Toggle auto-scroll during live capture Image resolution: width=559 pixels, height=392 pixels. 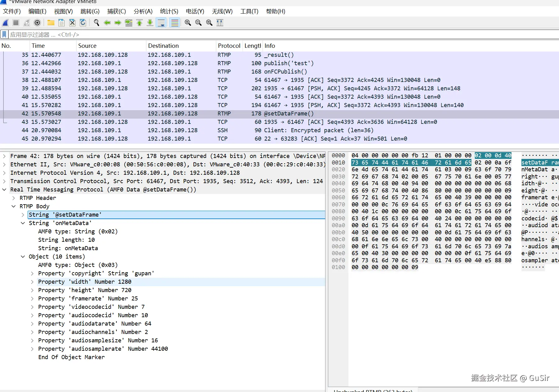(x=161, y=23)
